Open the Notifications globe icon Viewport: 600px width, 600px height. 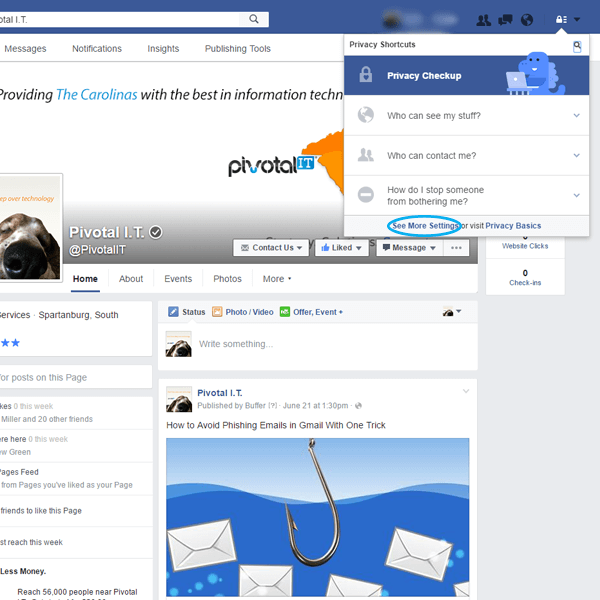527,20
